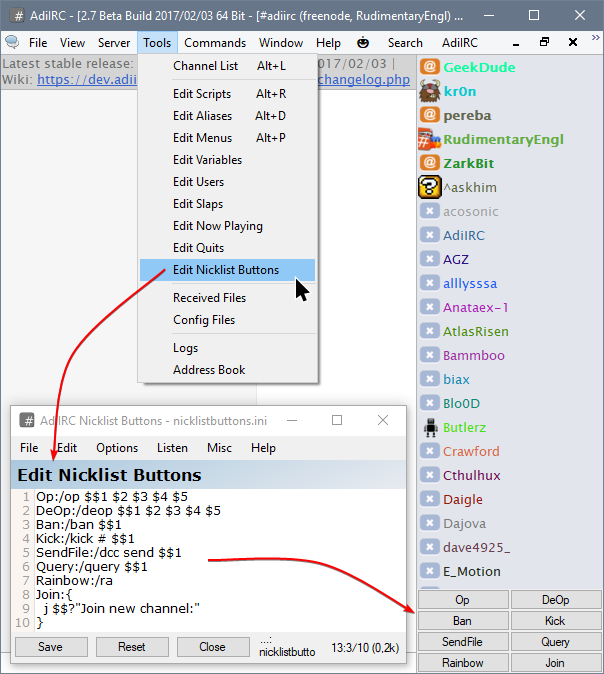Click RudimentaryEngl's avatar icon
Screen dimensions: 604x674
[429, 139]
